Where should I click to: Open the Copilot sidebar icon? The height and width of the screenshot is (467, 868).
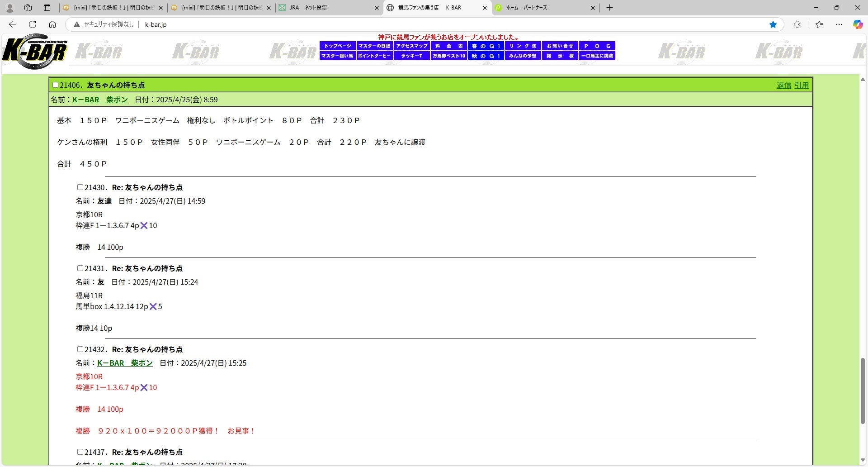point(858,24)
